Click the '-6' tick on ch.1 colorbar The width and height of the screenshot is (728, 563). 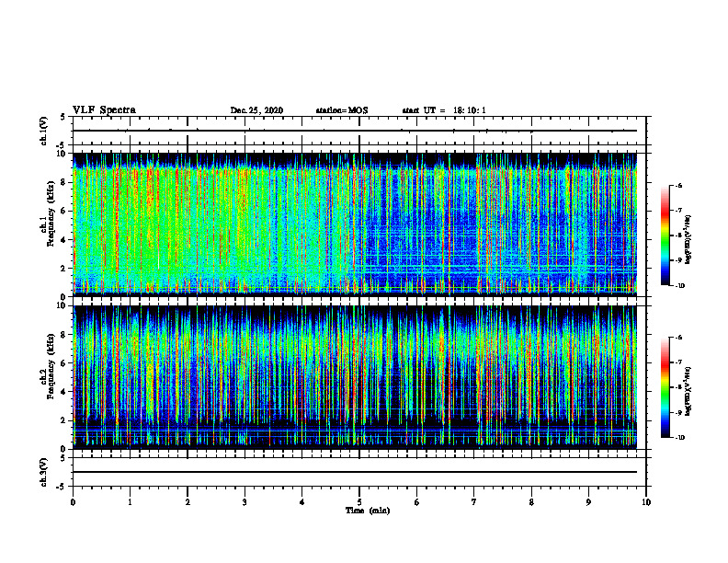pyautogui.click(x=679, y=186)
